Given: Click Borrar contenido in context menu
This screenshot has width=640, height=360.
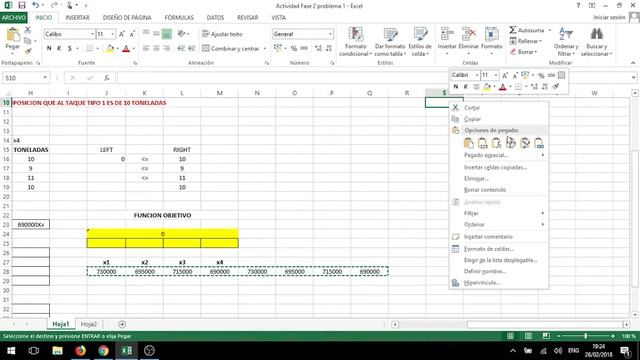Looking at the screenshot, I should tap(485, 190).
